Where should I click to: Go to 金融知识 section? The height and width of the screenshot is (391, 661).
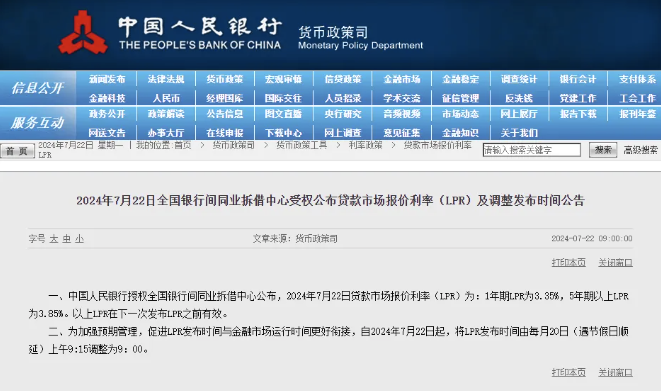pyautogui.click(x=460, y=133)
